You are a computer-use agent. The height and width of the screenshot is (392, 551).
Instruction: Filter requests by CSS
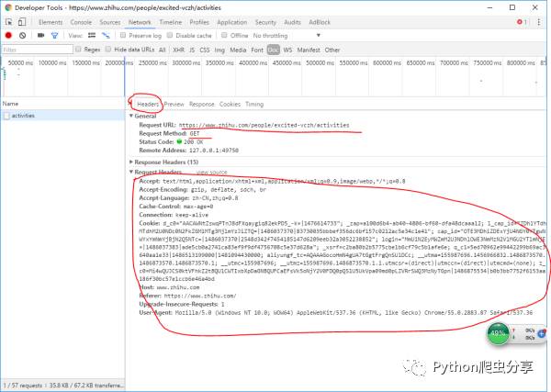click(x=205, y=50)
